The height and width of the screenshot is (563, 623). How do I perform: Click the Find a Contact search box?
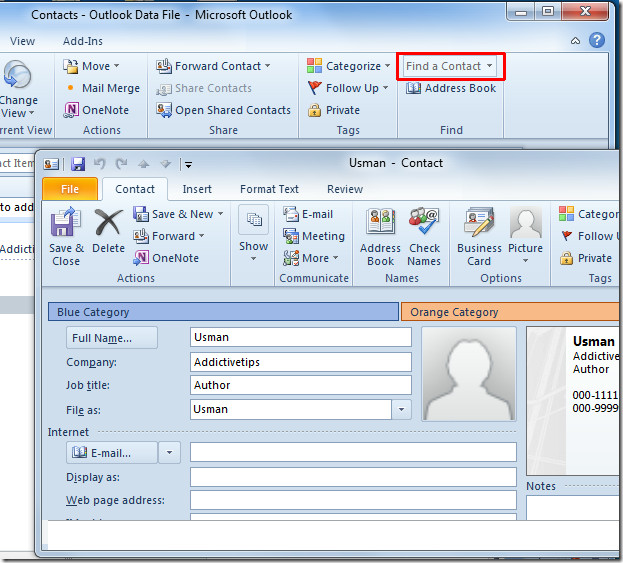[x=444, y=66]
